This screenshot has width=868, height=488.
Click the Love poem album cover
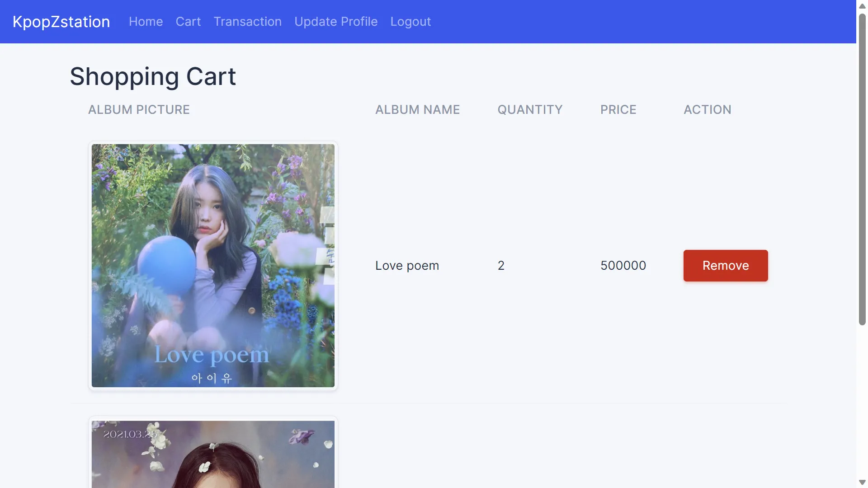tap(213, 266)
